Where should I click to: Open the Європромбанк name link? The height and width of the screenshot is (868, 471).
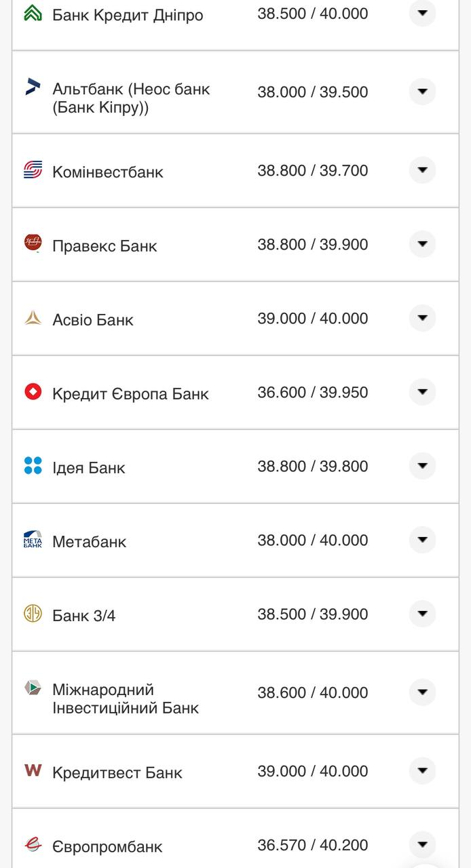click(x=107, y=847)
